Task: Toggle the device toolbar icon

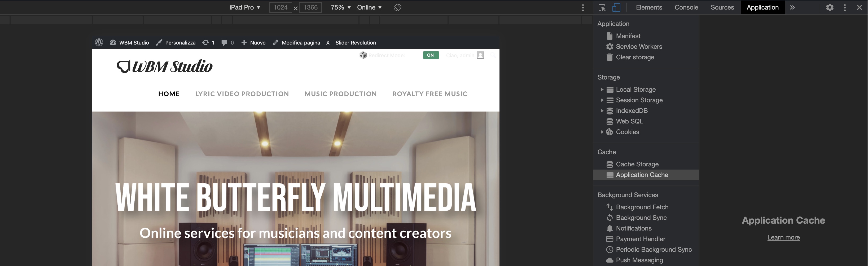Action: 616,7
